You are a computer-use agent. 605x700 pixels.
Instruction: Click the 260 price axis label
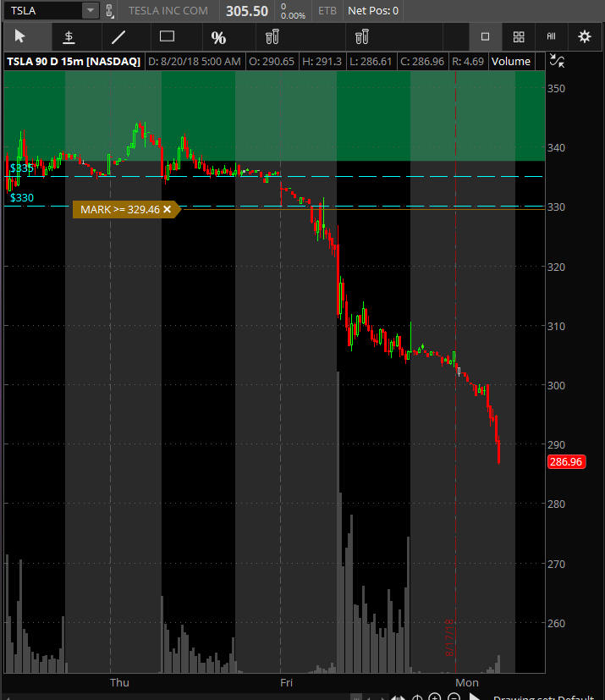point(557,623)
